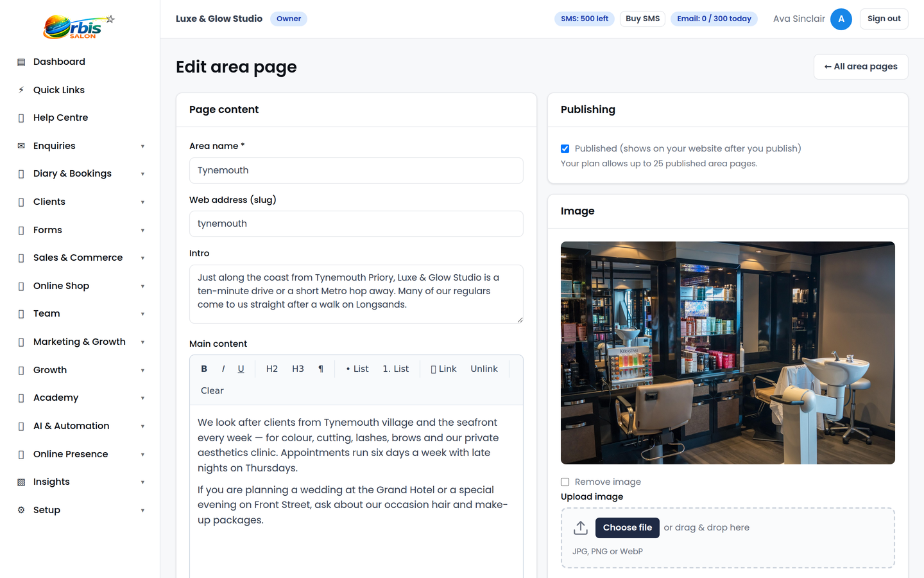The image size is (924, 578).
Task: Expand the Team menu arrow
Action: click(142, 314)
